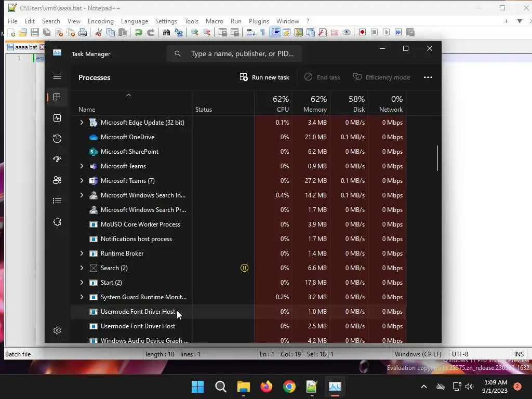Click the End task button

coord(322,77)
